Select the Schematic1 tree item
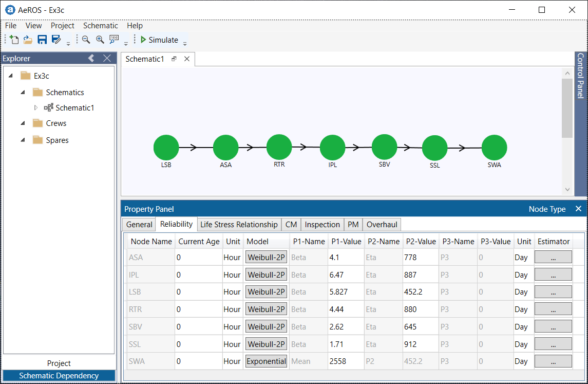This screenshot has width=588, height=384. pos(69,108)
